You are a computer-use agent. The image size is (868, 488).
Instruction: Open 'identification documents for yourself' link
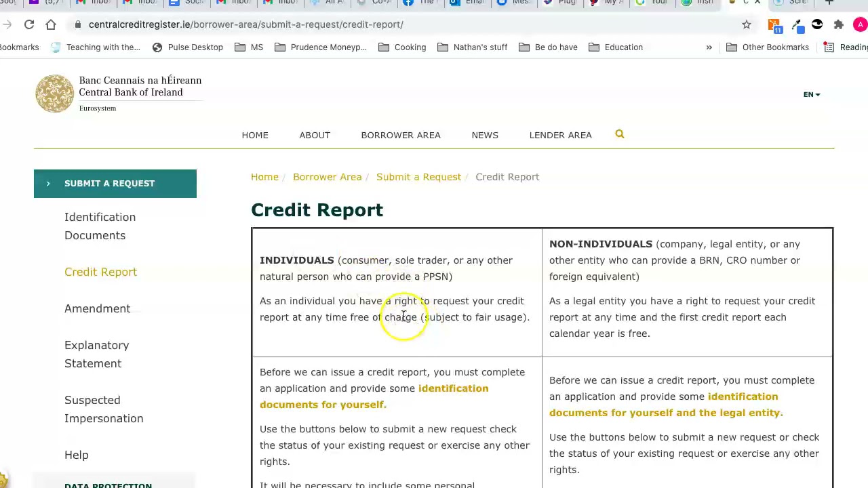[x=374, y=396]
